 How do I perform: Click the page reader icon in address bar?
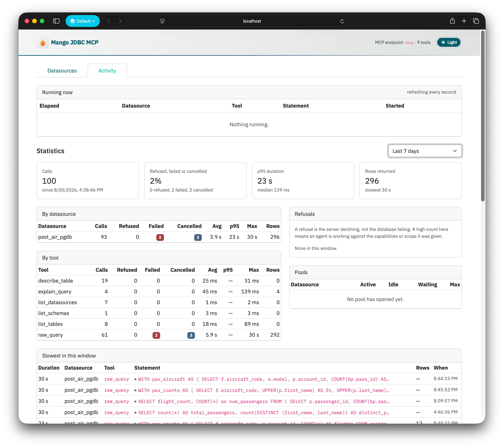(162, 21)
